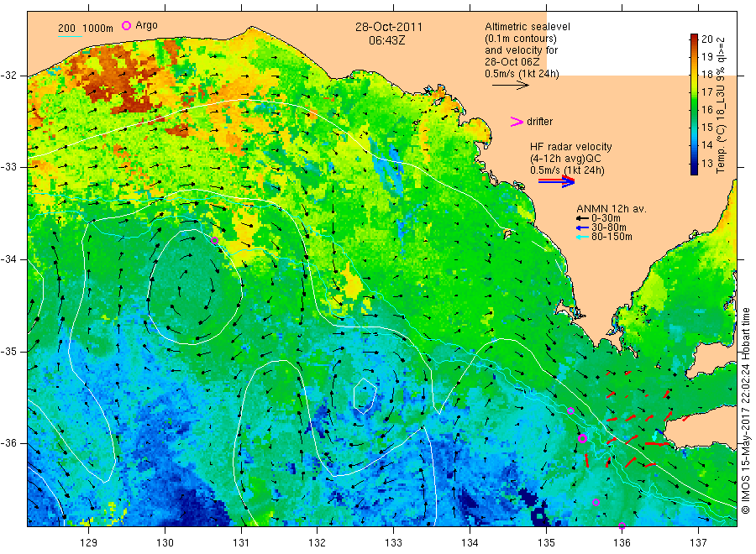756x554 pixels.
Task: Click the IMOS copyright text on right edge
Action: pyautogui.click(x=746, y=411)
